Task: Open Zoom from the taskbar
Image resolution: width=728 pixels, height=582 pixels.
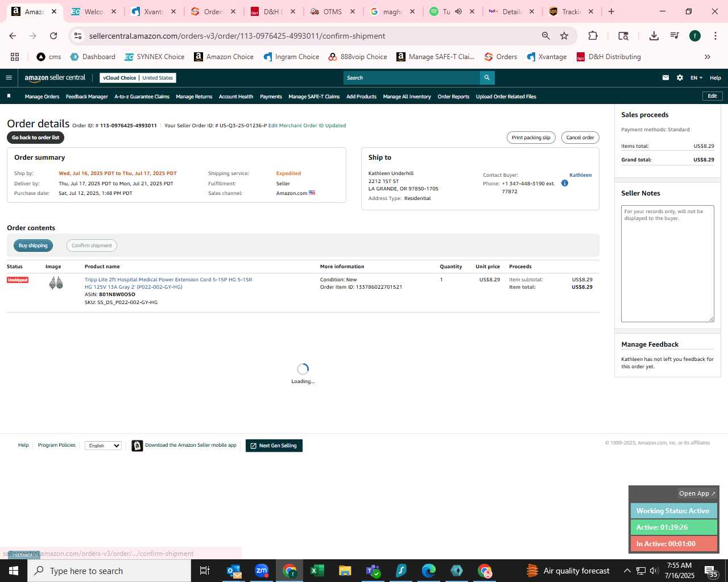Action: click(262, 571)
